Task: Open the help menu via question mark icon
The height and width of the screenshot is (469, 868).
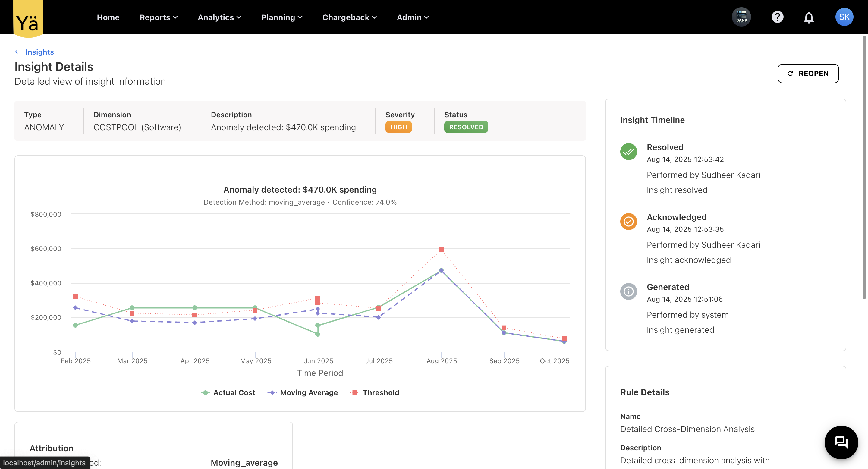Action: coord(777,17)
